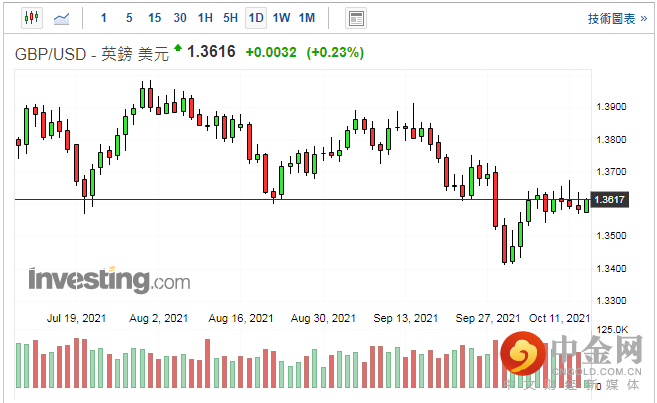Screen dimensions: 657x403
Task: Switch chart to 5H interval
Action: [x=230, y=18]
